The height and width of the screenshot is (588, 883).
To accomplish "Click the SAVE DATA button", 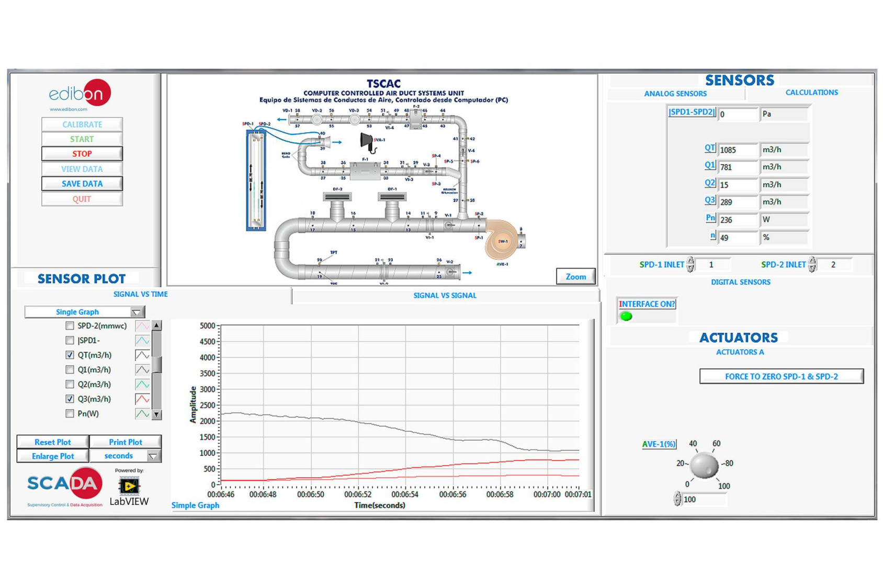I will point(82,183).
